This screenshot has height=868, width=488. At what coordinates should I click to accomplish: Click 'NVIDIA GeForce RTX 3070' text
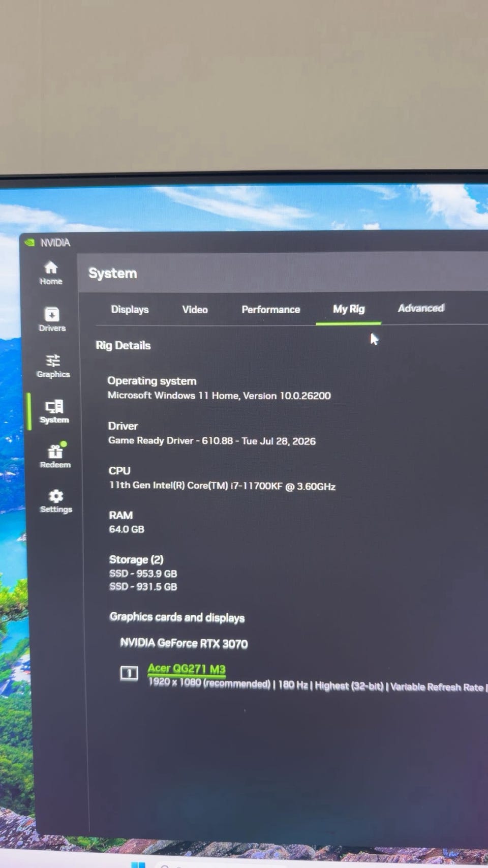click(184, 643)
